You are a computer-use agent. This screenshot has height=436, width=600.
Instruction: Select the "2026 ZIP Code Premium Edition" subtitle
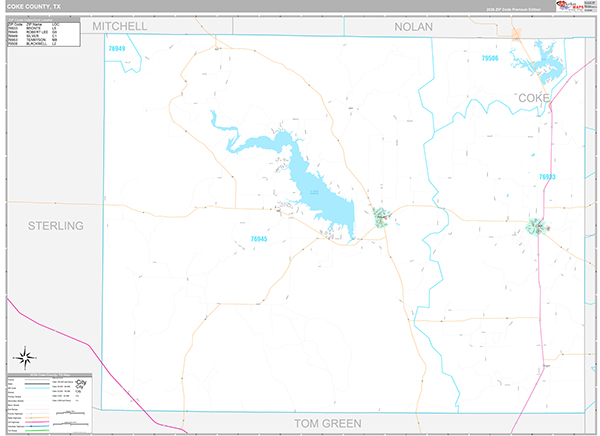pyautogui.click(x=513, y=10)
